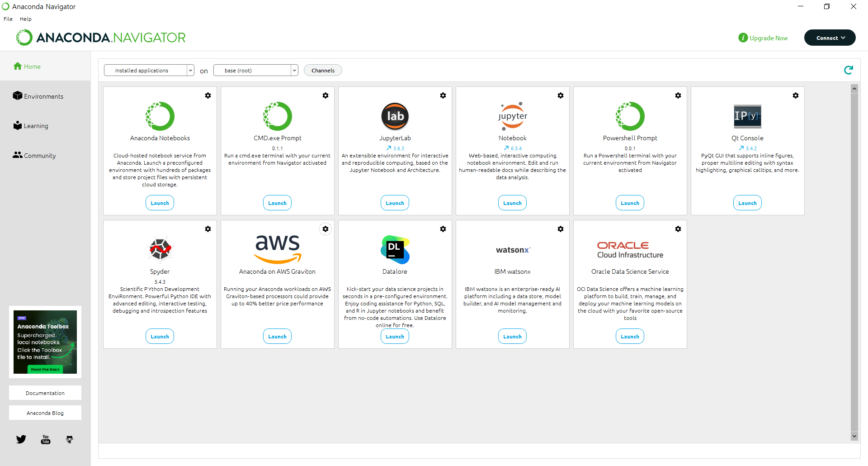Click the Upgrade Now link
Viewport: 868px width, 466px height.
click(763, 38)
